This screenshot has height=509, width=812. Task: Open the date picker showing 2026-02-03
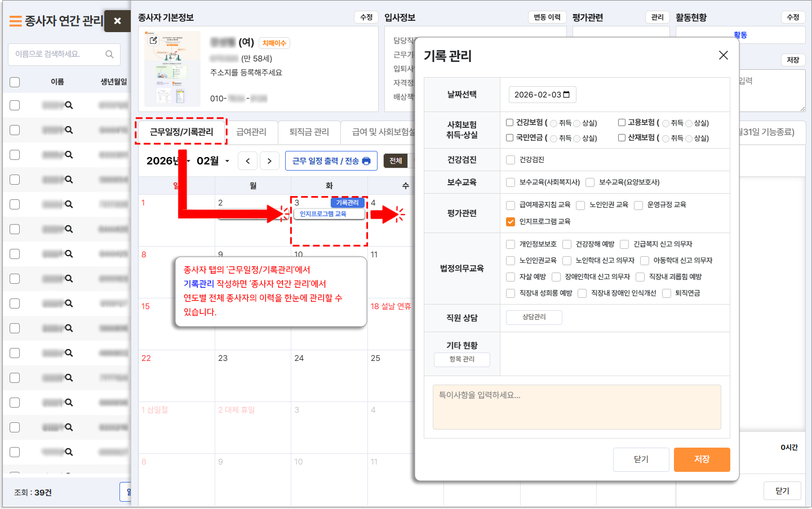566,95
